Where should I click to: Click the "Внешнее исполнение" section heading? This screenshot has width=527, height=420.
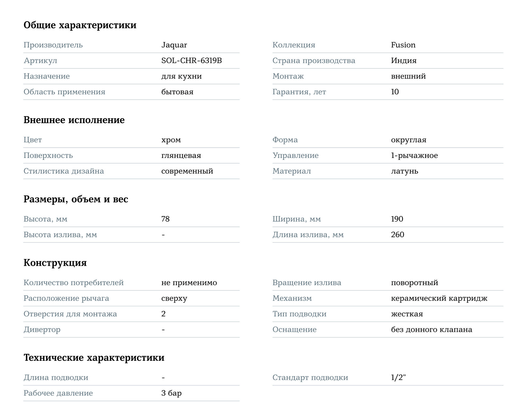[74, 120]
